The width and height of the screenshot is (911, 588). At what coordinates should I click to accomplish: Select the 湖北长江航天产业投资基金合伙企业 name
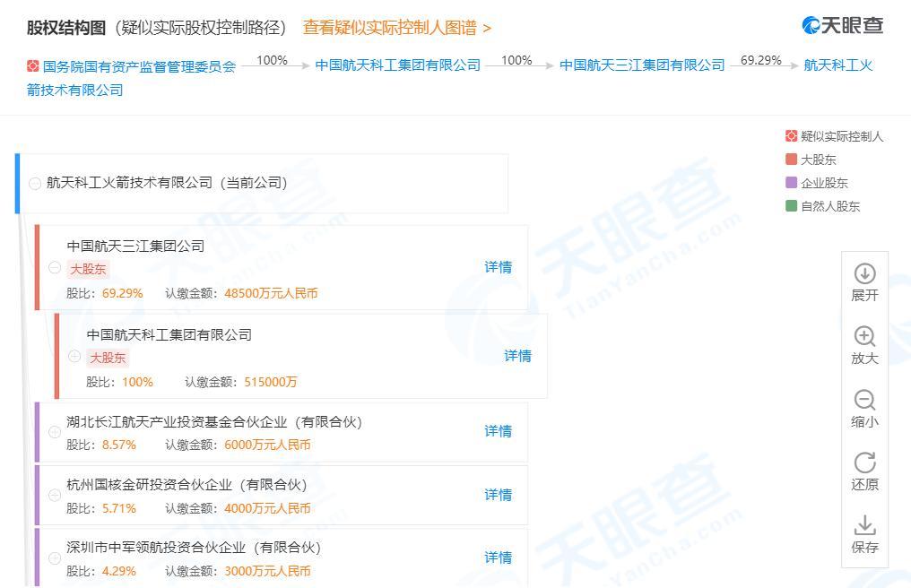[x=214, y=422]
